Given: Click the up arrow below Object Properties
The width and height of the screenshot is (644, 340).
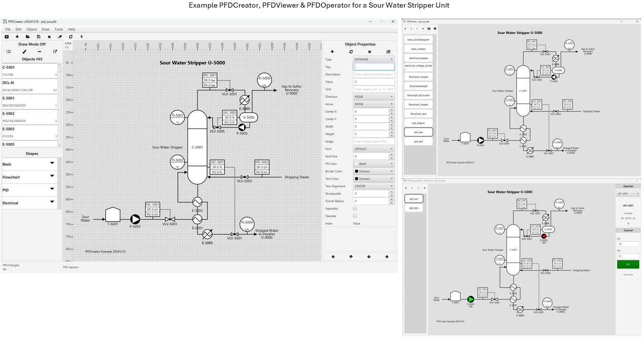Looking at the screenshot, I should [351, 257].
